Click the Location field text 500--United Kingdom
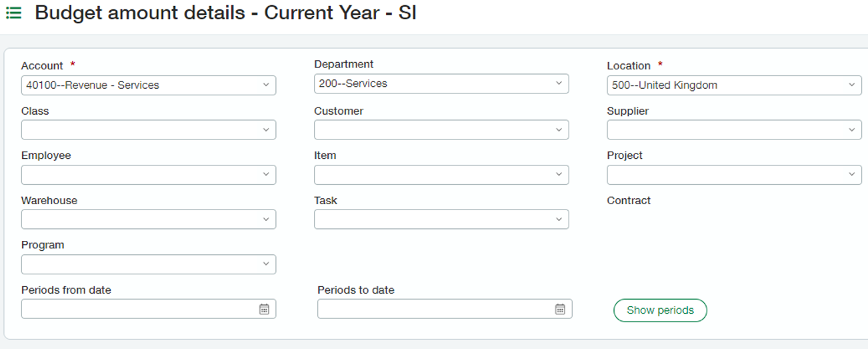The image size is (868, 349). [x=665, y=85]
